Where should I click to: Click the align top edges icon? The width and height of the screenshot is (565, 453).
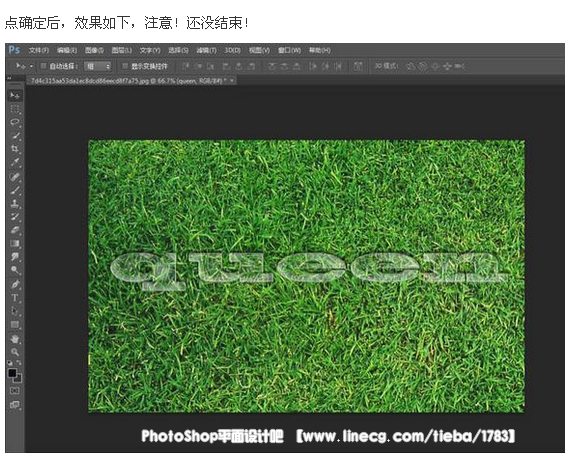pos(186,66)
